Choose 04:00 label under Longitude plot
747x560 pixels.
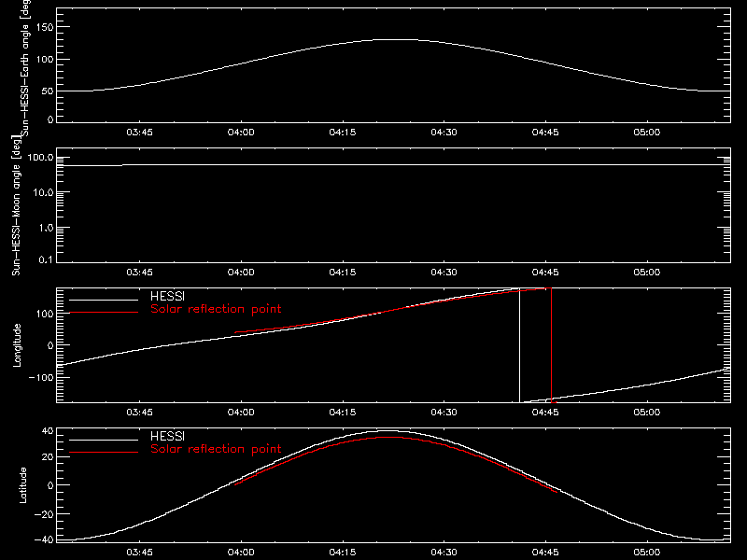point(241,412)
